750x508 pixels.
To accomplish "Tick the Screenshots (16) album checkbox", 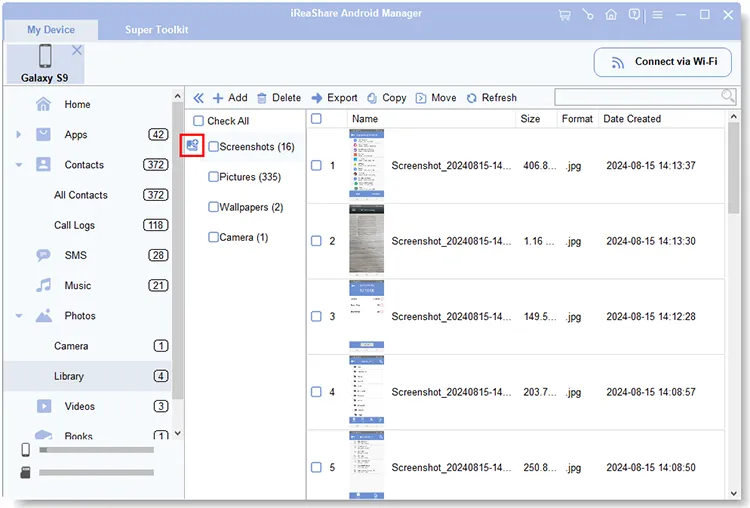I will [x=213, y=146].
